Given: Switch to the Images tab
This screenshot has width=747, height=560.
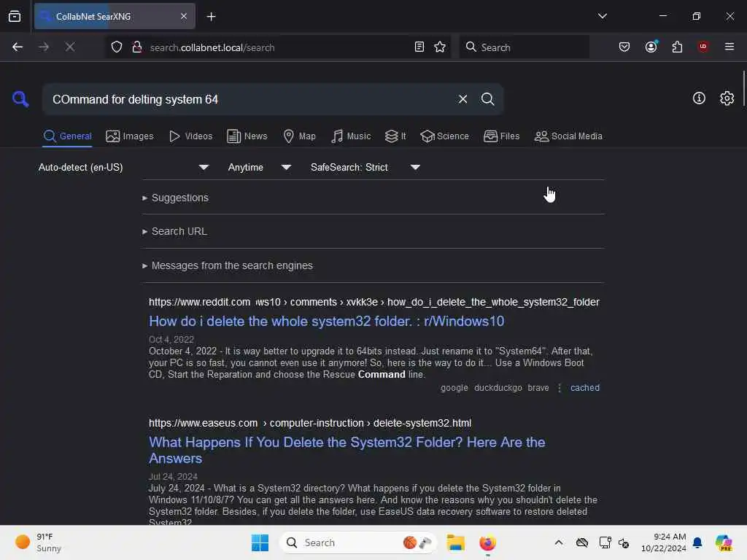Looking at the screenshot, I should click(130, 136).
